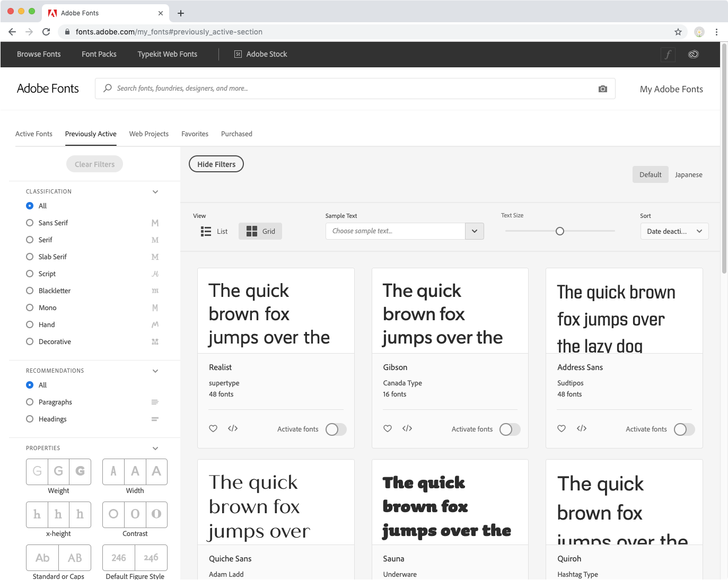
Task: Select all caps AB style icon
Action: point(75,558)
